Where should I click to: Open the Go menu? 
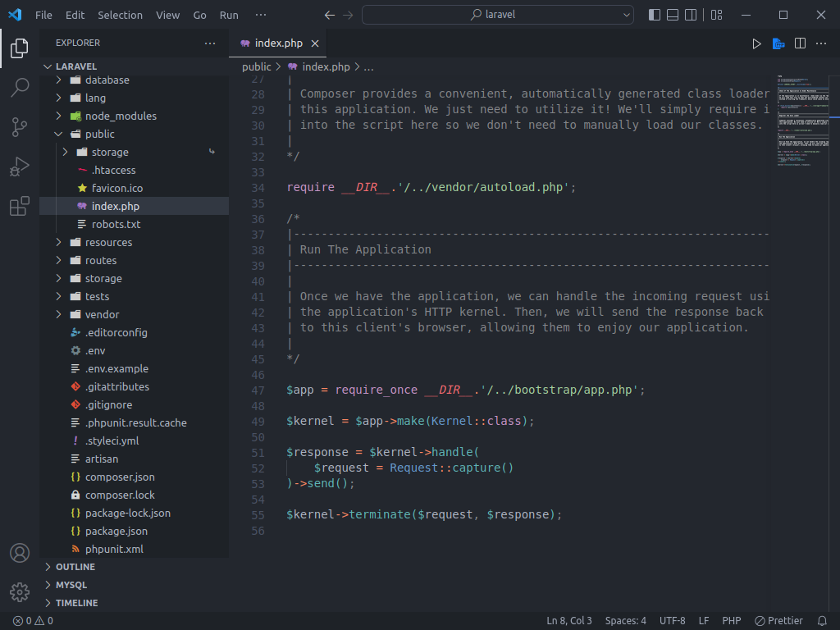[200, 15]
